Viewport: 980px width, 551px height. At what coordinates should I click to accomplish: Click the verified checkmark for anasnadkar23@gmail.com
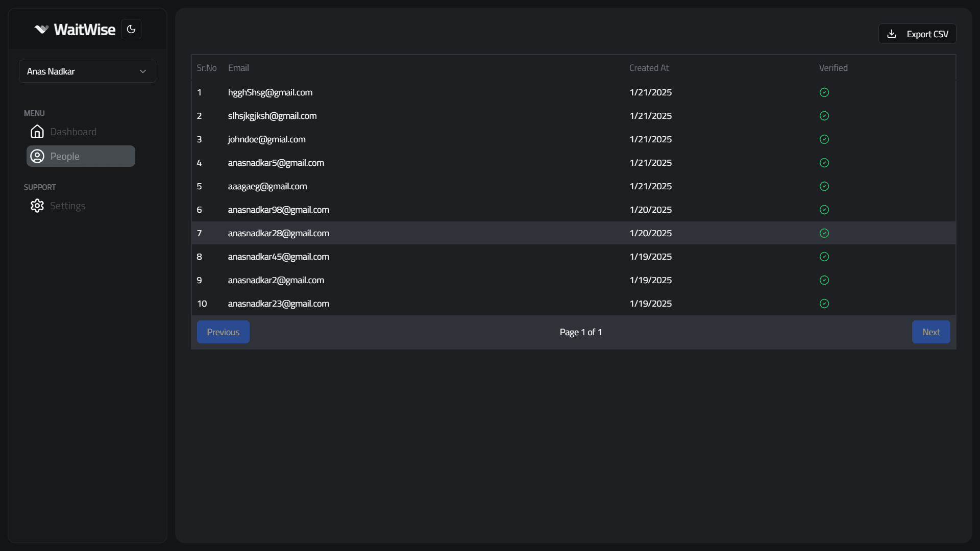tap(824, 304)
